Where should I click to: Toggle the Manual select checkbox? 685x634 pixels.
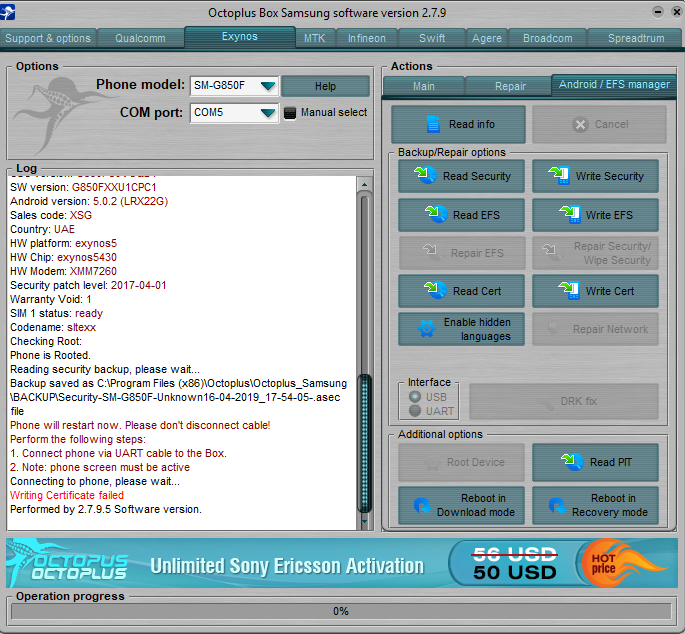tap(290, 113)
